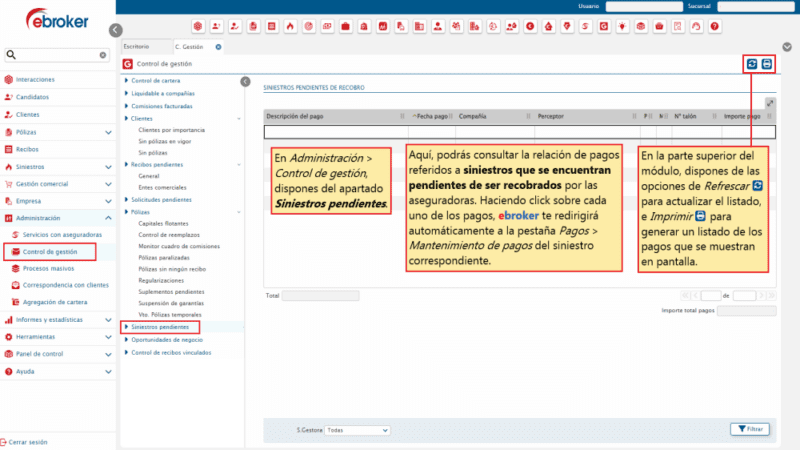This screenshot has width=800, height=450.
Task: Click the page number input field
Action: point(711,296)
